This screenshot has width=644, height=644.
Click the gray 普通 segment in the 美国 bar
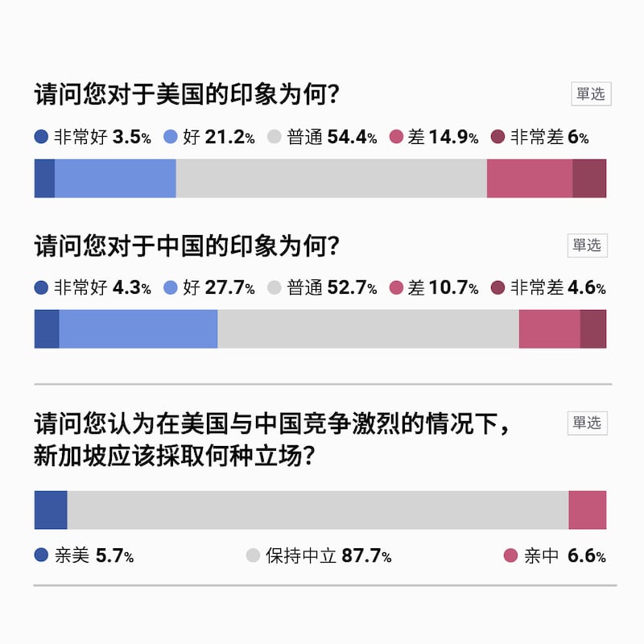coord(331,178)
